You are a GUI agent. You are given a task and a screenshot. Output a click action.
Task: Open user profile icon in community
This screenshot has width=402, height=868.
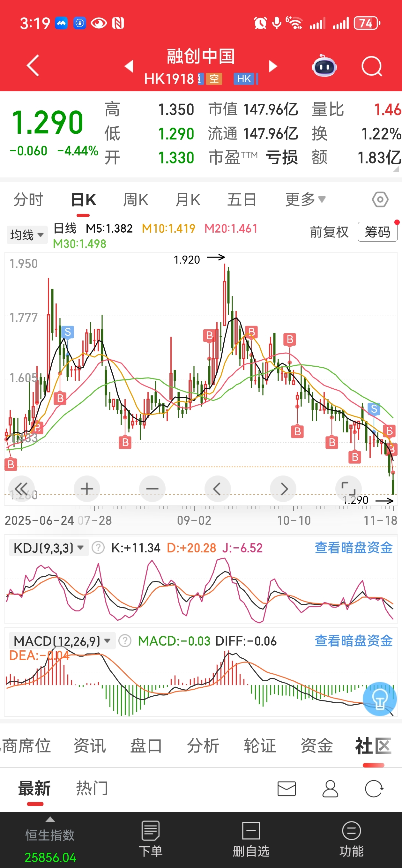330,789
